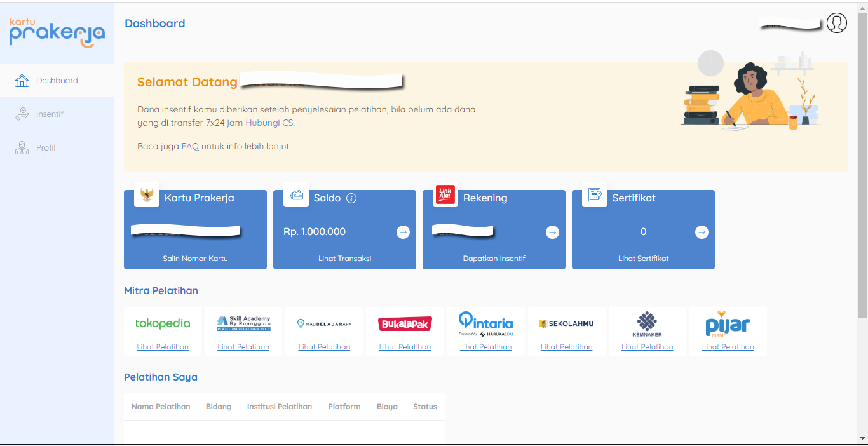Click the Institusi Pelatihan column header
The width and height of the screenshot is (868, 446).
pyautogui.click(x=280, y=407)
